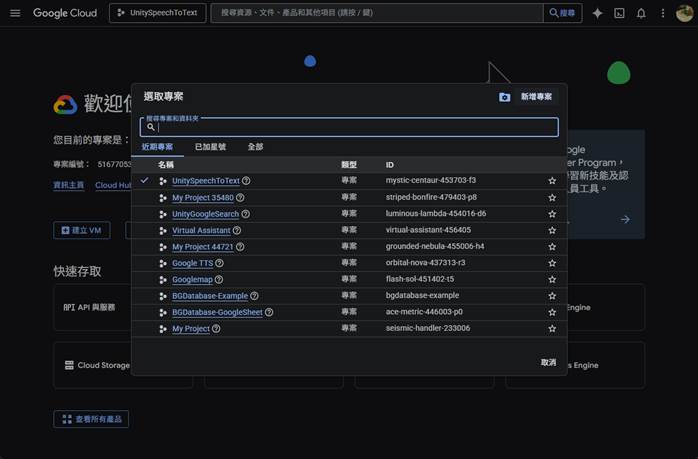The image size is (698, 459).
Task: Open the hamburger navigation menu
Action: coord(14,13)
